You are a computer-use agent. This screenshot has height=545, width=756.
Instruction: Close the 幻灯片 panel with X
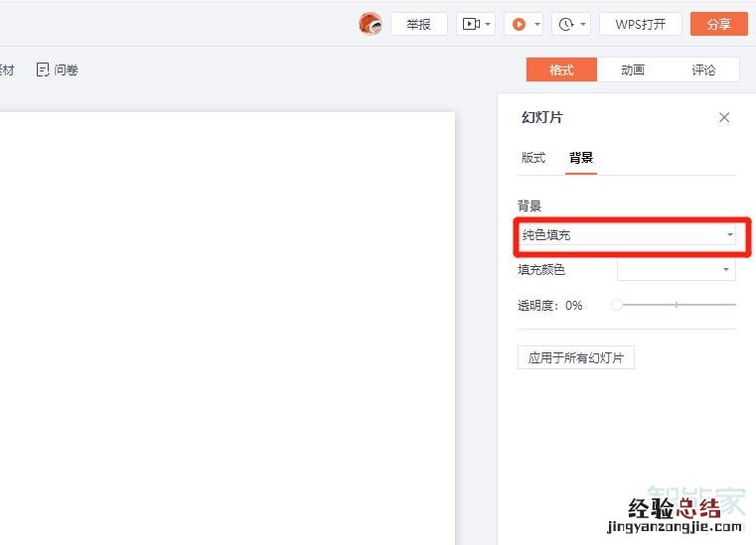(x=724, y=117)
